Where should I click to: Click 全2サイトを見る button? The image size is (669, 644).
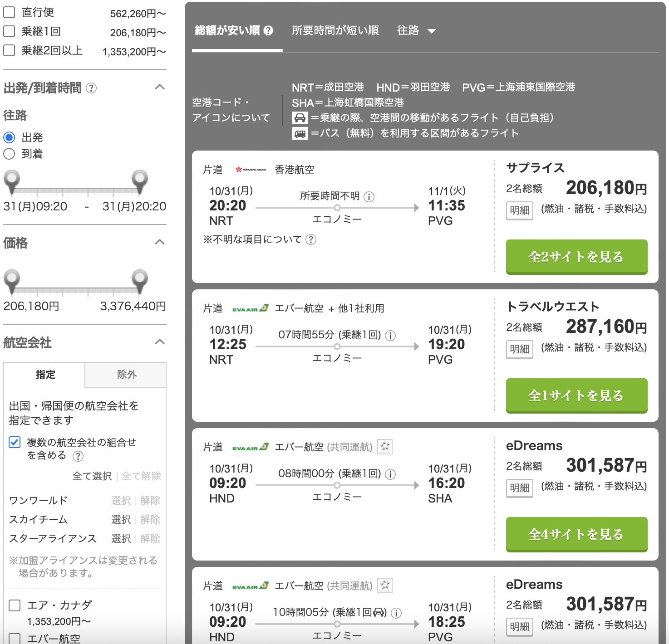(x=576, y=257)
